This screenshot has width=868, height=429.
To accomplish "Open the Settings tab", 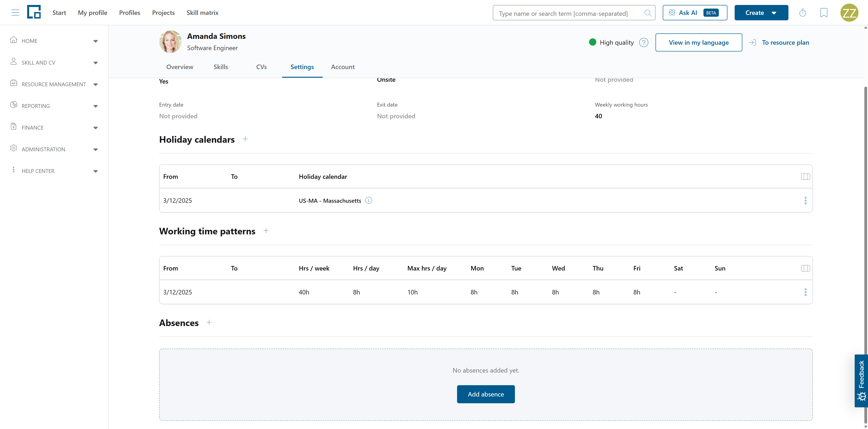I will pos(302,67).
